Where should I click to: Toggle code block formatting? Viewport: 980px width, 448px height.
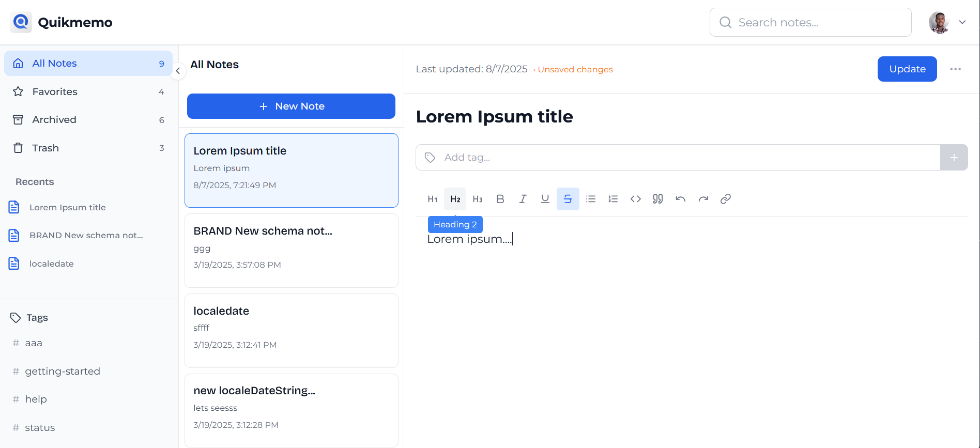pos(636,199)
